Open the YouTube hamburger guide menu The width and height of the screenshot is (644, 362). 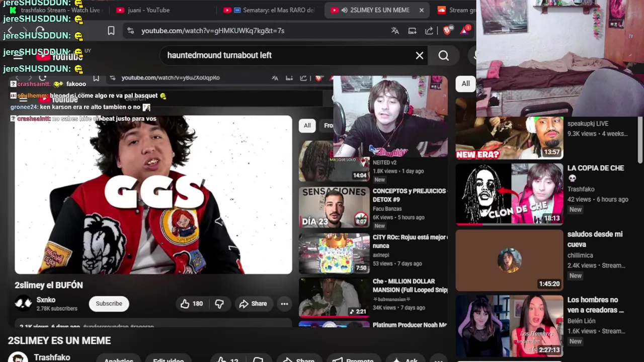[18, 56]
